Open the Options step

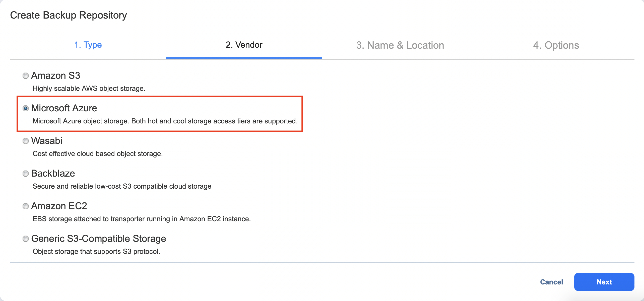(557, 45)
